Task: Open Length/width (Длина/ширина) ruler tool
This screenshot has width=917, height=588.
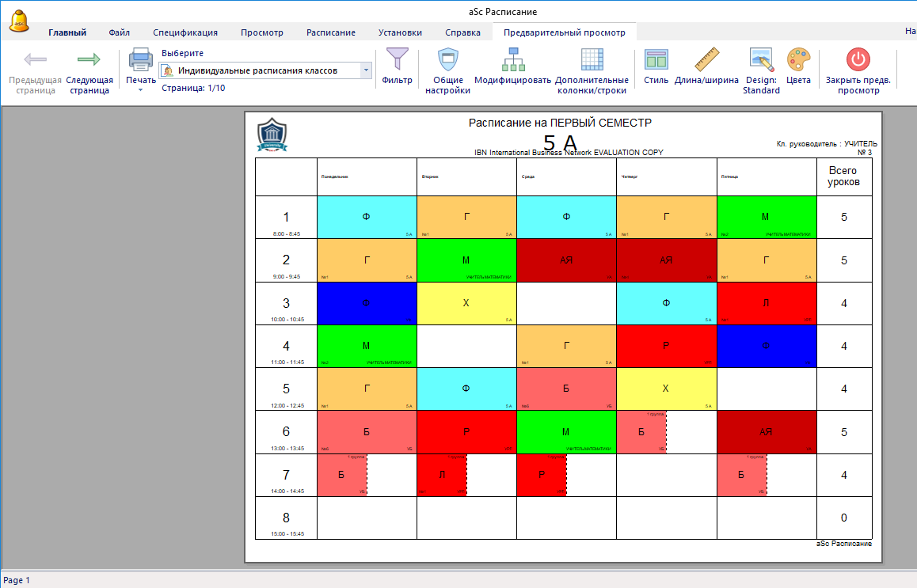Action: [706, 60]
